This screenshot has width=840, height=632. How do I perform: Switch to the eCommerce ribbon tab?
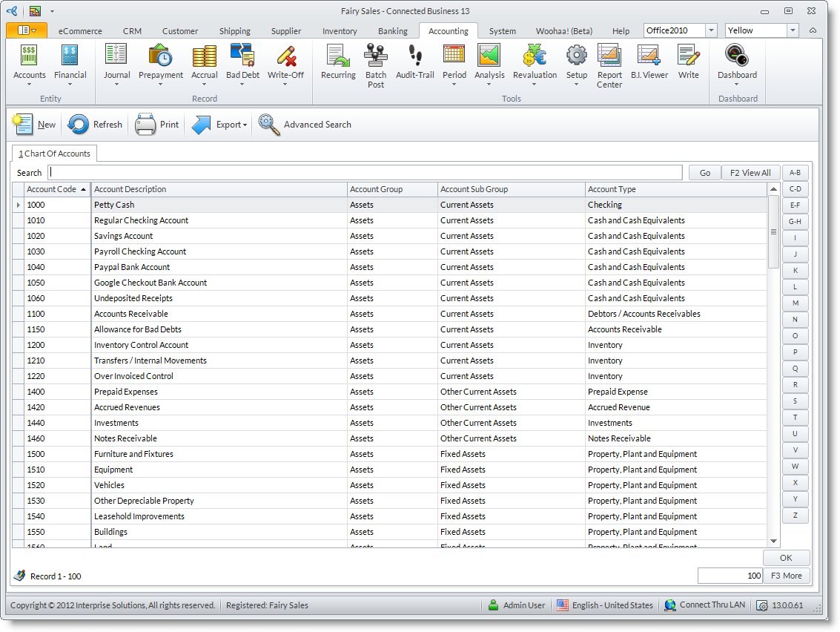80,31
